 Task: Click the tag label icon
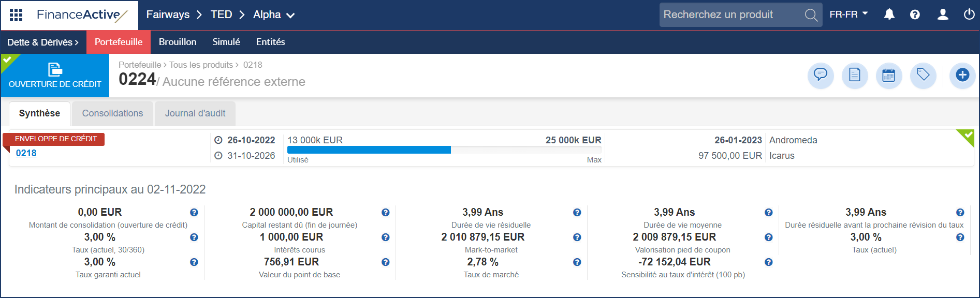pos(923,76)
